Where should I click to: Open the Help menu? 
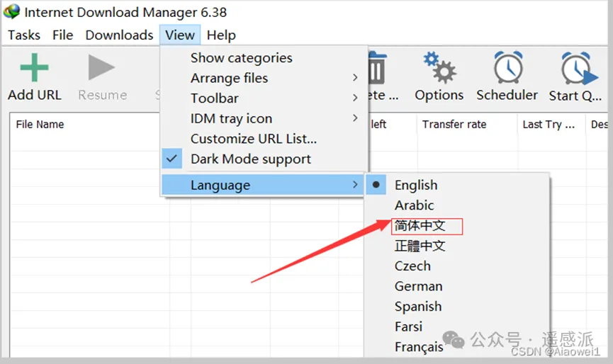pos(221,35)
